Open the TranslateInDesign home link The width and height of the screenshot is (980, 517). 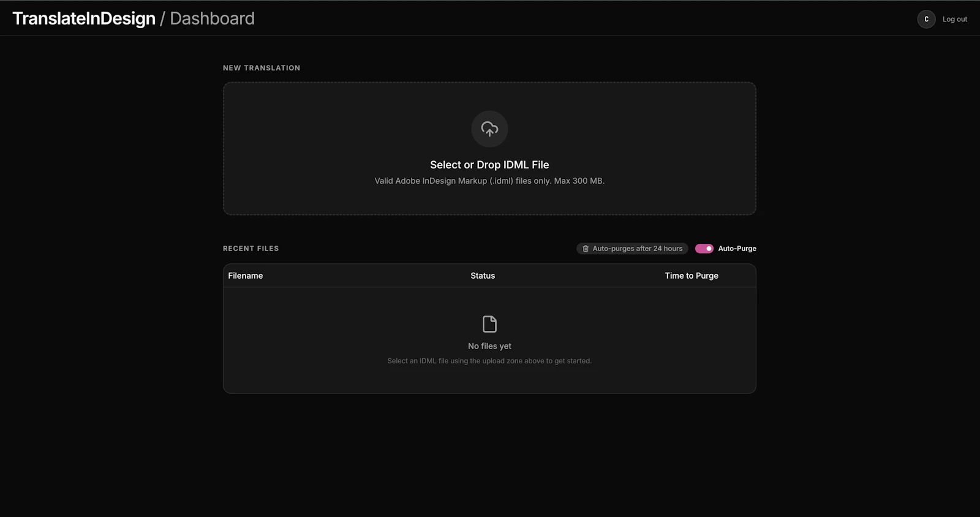click(x=84, y=18)
